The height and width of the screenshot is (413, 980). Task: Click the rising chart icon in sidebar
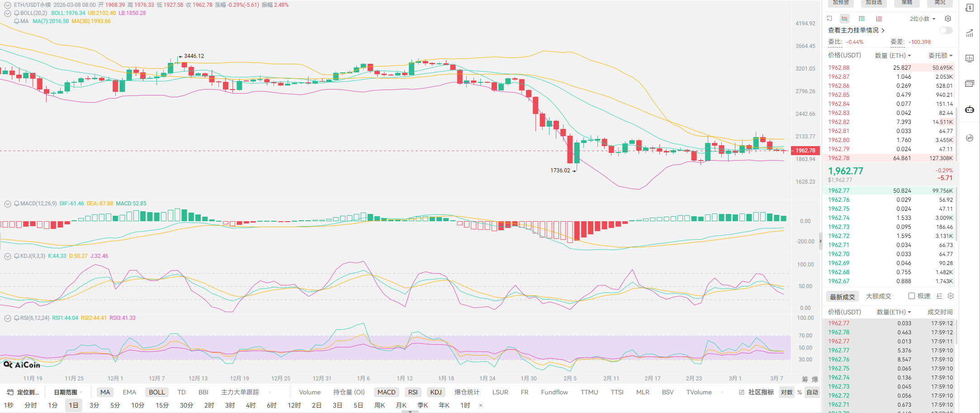tap(970, 33)
